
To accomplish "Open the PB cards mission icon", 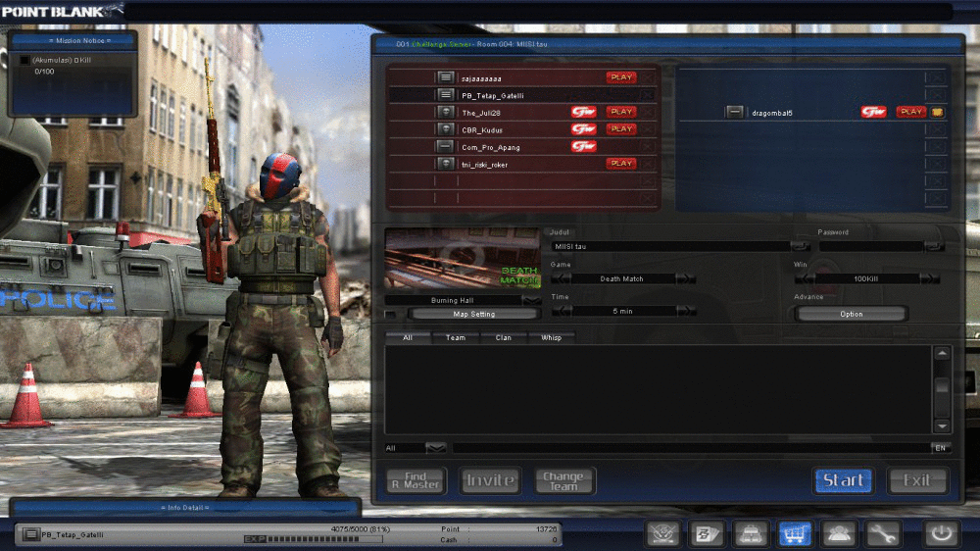I will point(707,534).
